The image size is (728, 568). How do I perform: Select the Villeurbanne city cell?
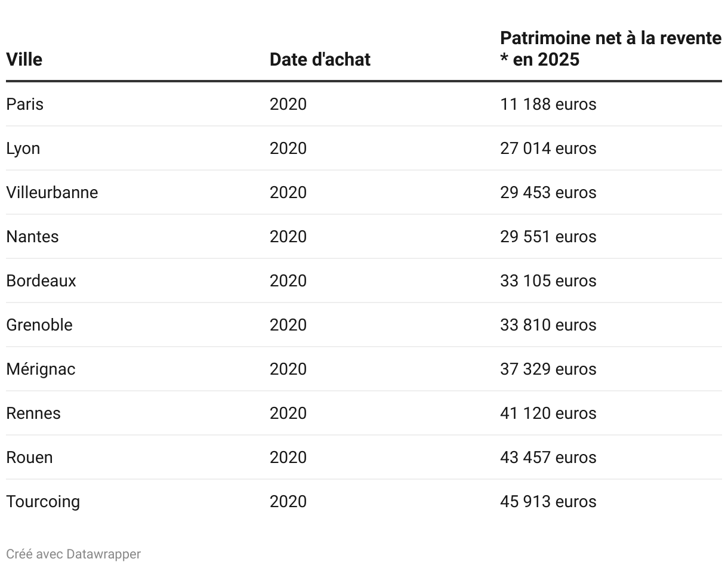52,192
